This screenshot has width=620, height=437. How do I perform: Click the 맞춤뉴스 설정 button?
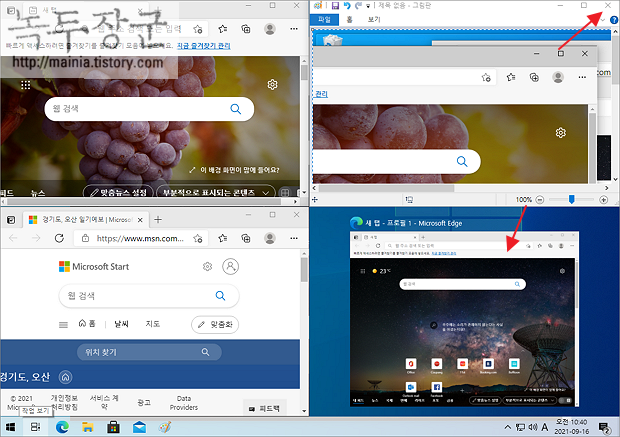[118, 192]
